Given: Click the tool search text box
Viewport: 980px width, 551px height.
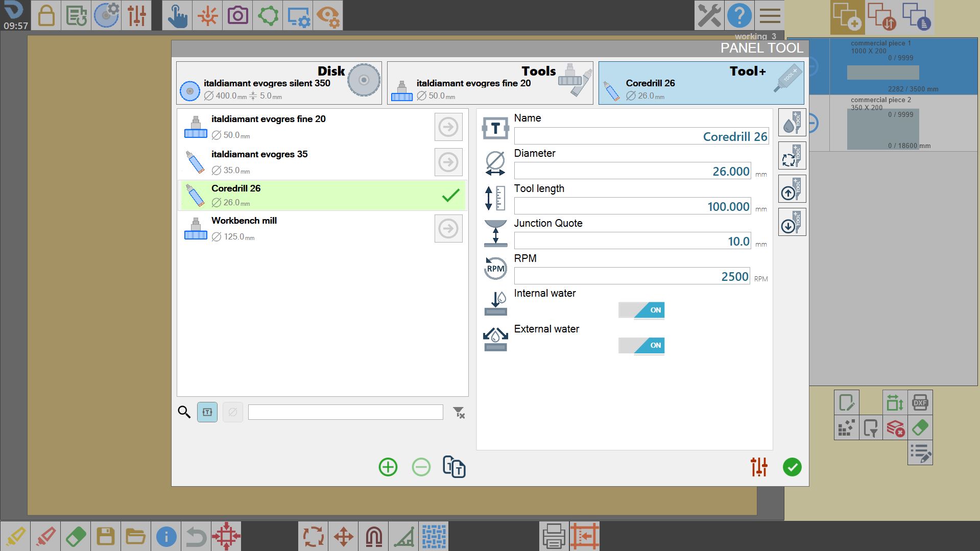Looking at the screenshot, I should [346, 412].
